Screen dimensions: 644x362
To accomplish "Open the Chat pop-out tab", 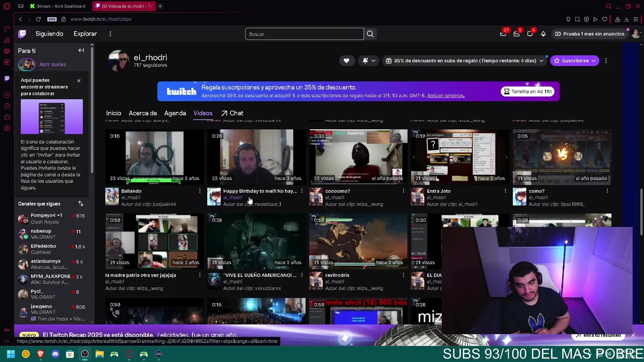I will [232, 113].
